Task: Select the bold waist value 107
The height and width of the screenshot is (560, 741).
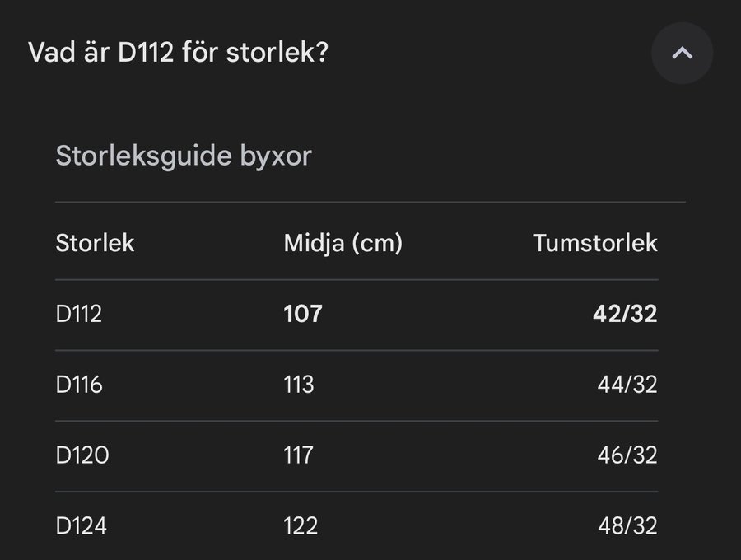Action: (303, 314)
